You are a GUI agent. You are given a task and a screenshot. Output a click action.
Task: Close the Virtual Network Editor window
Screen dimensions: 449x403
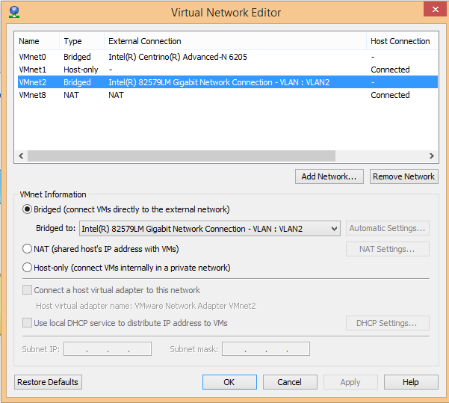click(435, 9)
